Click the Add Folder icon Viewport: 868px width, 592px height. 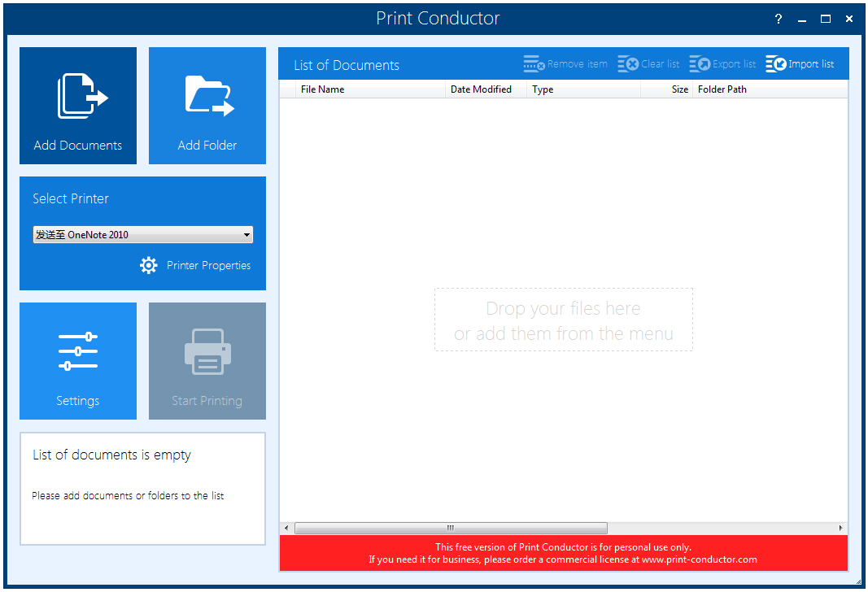[x=207, y=96]
